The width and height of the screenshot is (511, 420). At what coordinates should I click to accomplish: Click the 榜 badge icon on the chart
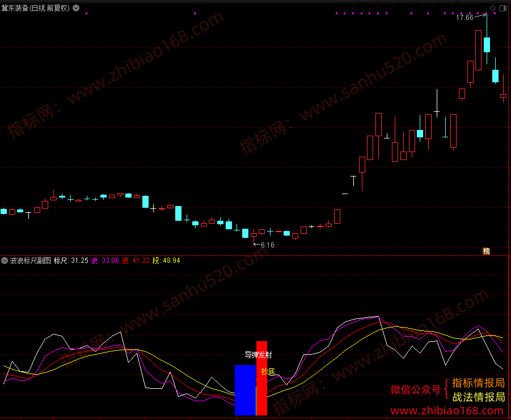(x=486, y=251)
